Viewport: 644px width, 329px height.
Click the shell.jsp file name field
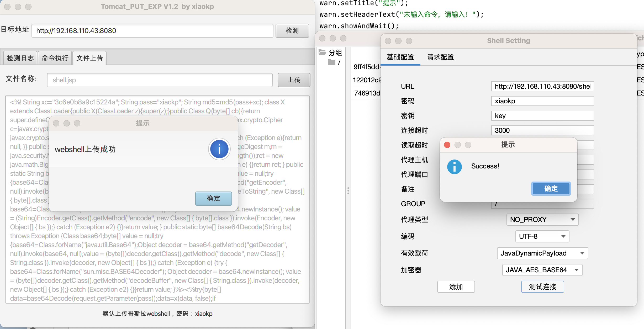[160, 80]
